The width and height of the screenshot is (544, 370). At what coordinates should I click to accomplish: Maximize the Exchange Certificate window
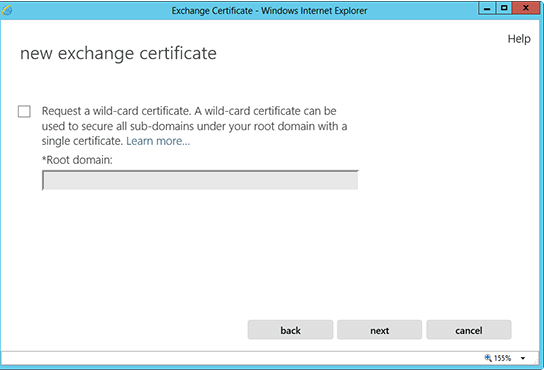pyautogui.click(x=504, y=8)
